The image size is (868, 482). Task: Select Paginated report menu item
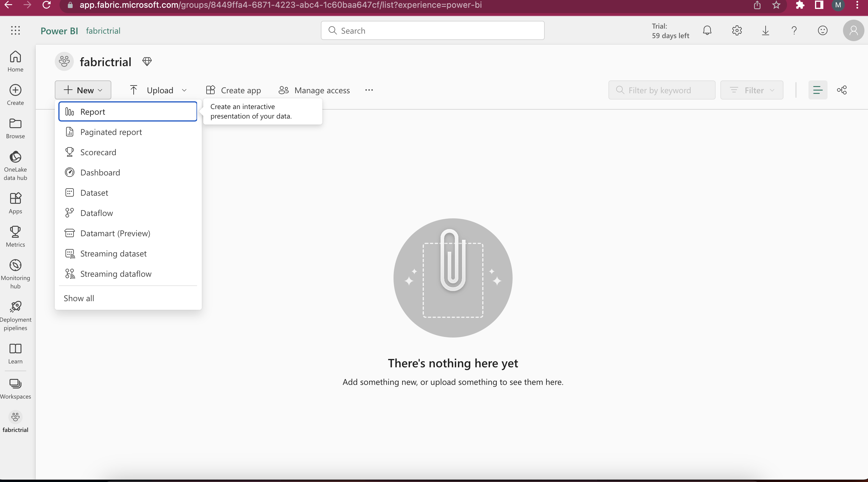click(x=128, y=132)
